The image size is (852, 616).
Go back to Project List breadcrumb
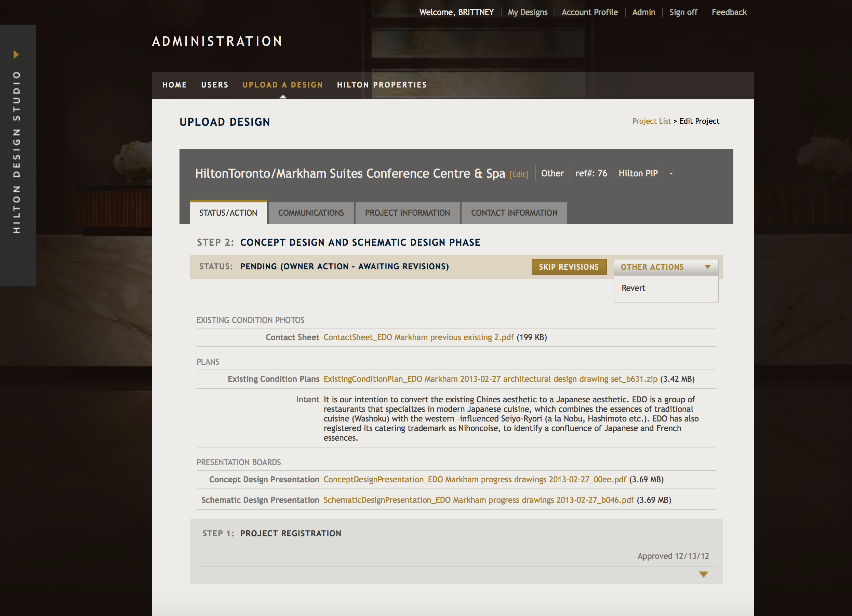[x=651, y=121]
